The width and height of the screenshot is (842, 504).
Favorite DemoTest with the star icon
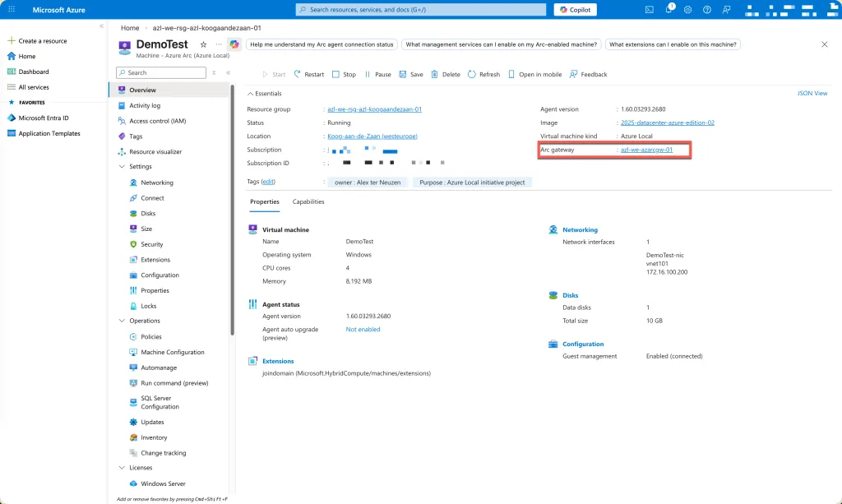203,44
